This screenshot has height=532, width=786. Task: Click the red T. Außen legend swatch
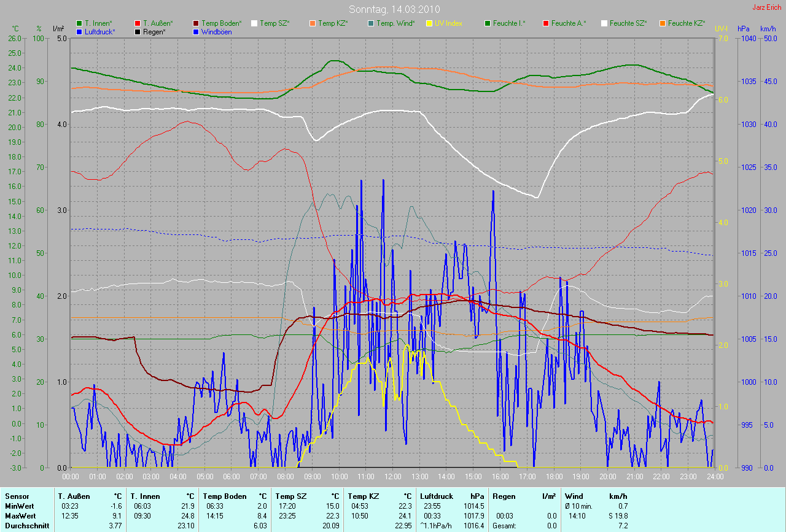(138, 23)
